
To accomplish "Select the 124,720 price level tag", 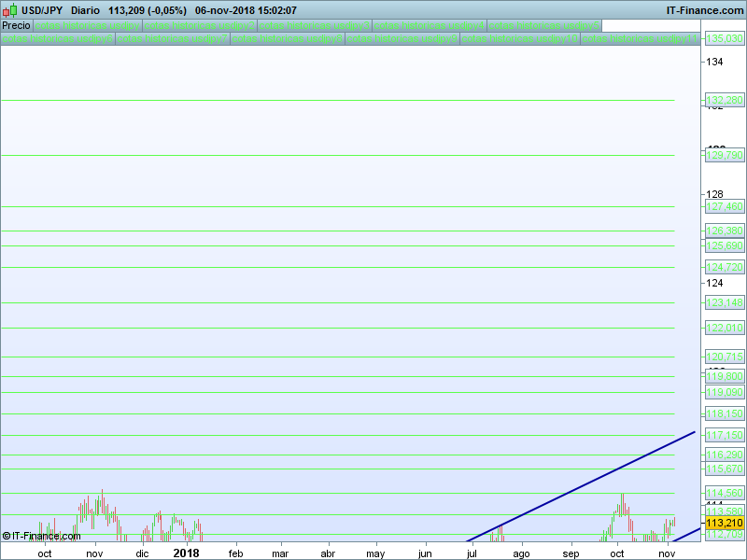I will point(725,267).
